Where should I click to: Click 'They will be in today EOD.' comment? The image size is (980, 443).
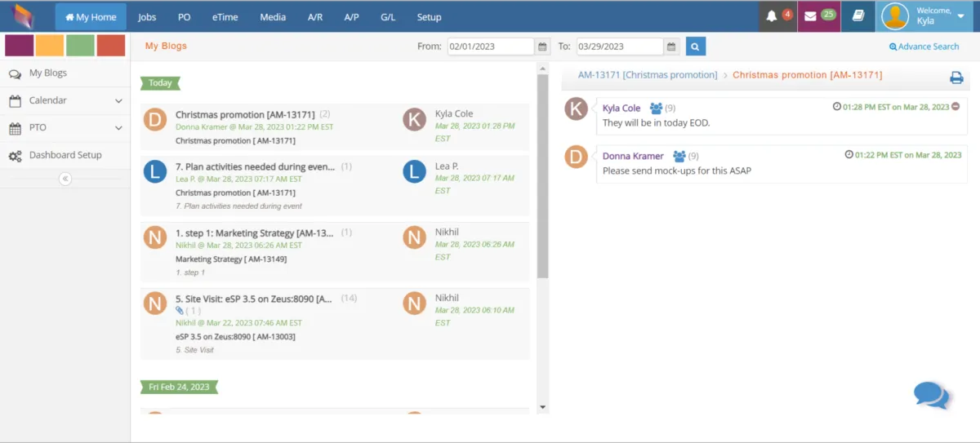click(x=657, y=123)
